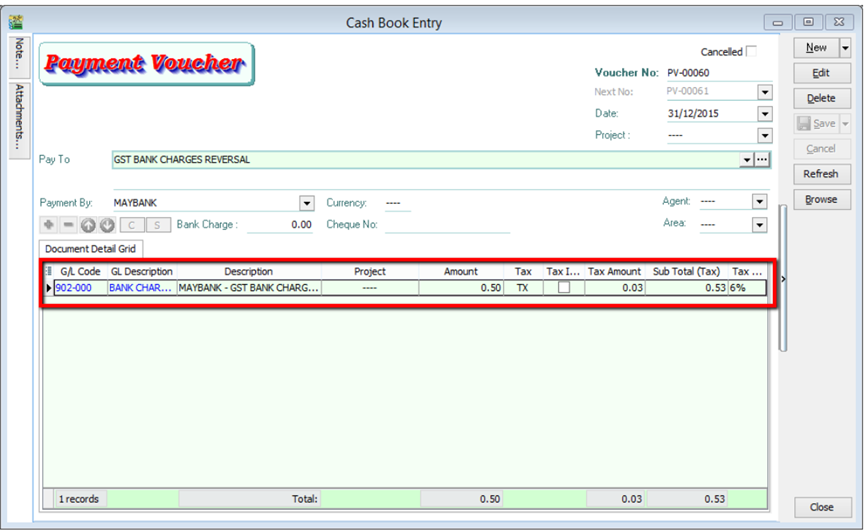
Task: Open the Attachments side tab
Action: (x=21, y=118)
